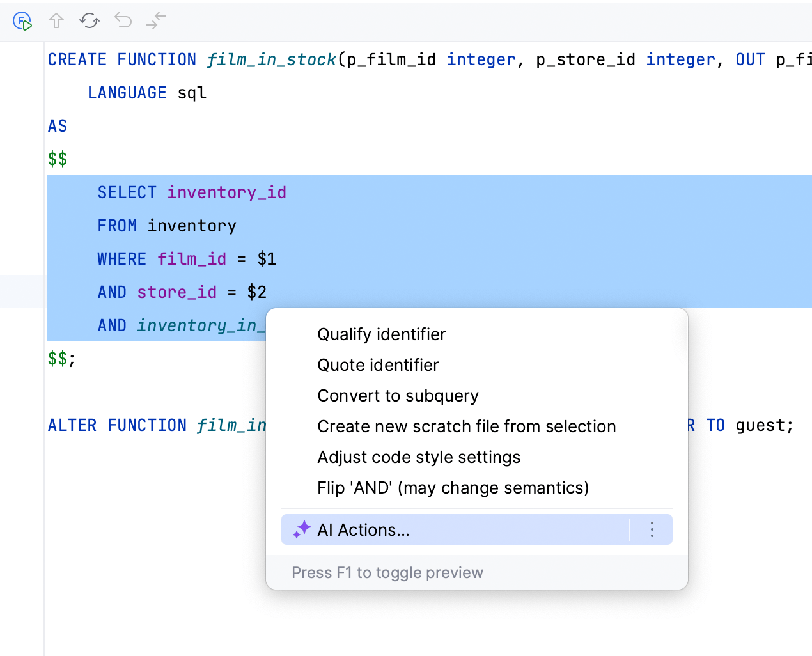Click the LANGUAGE keyword on the second line

coord(127,93)
